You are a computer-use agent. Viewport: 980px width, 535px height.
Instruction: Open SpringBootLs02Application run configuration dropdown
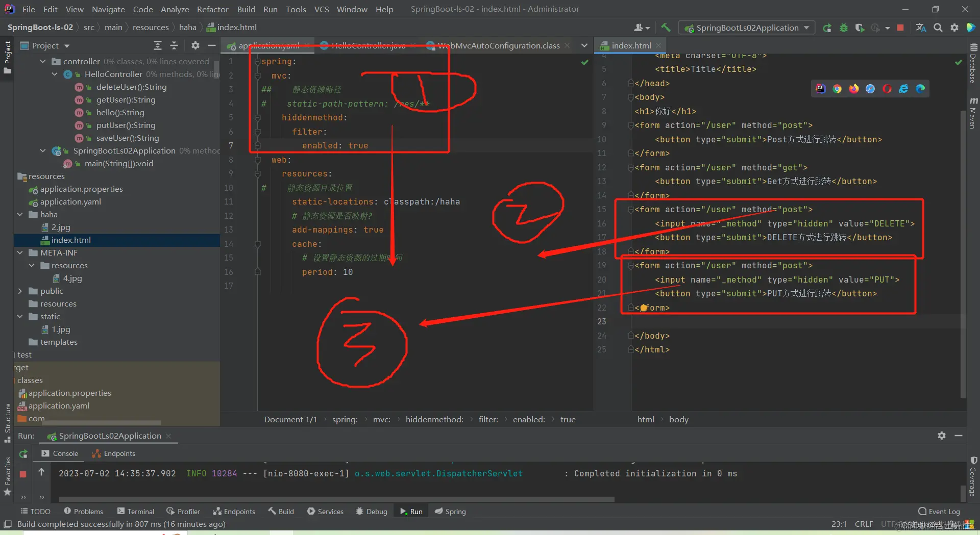tap(746, 28)
